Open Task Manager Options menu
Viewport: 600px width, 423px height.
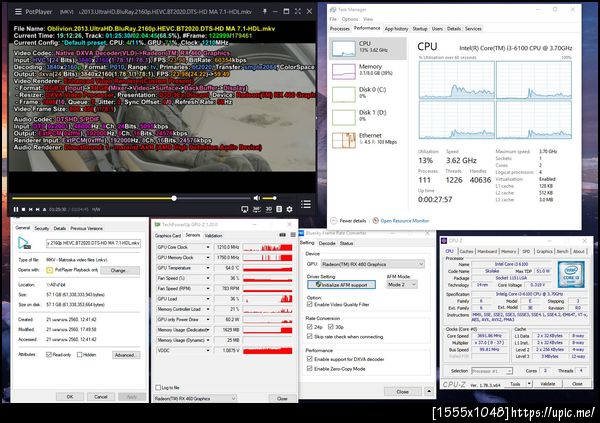click(x=350, y=19)
